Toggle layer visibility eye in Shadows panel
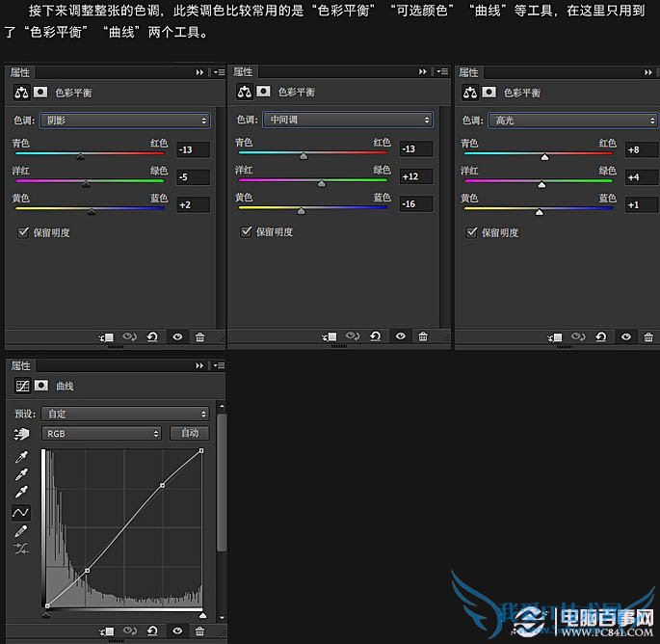This screenshot has width=660, height=644. (177, 337)
